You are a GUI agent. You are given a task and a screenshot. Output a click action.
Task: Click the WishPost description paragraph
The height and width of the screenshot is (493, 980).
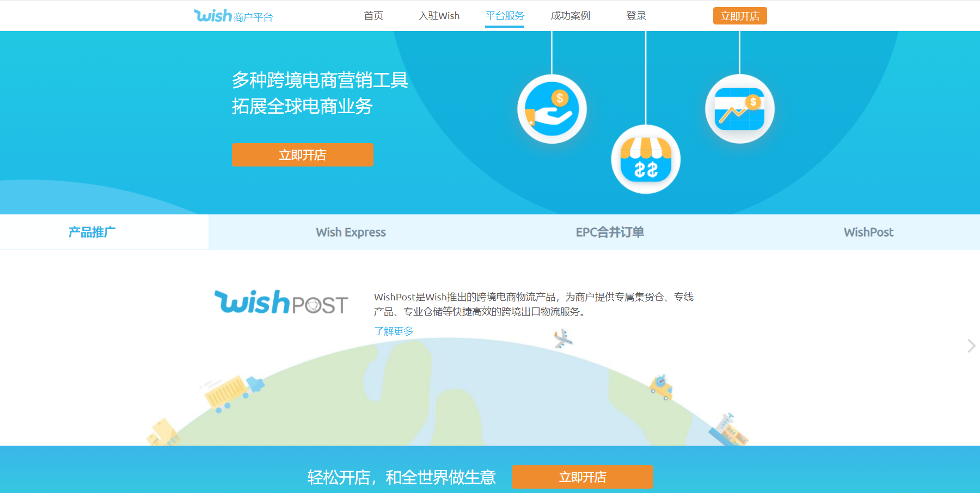(534, 304)
